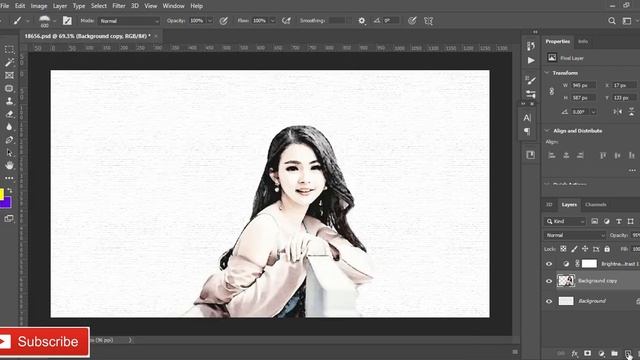Toggle filter for pixel layers
Viewport: 640px width, 360px height.
click(594, 221)
